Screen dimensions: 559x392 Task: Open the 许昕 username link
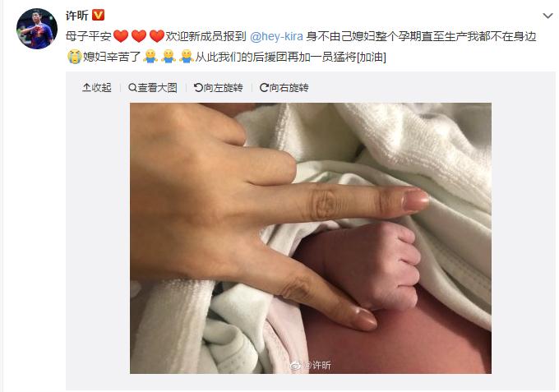tap(77, 16)
